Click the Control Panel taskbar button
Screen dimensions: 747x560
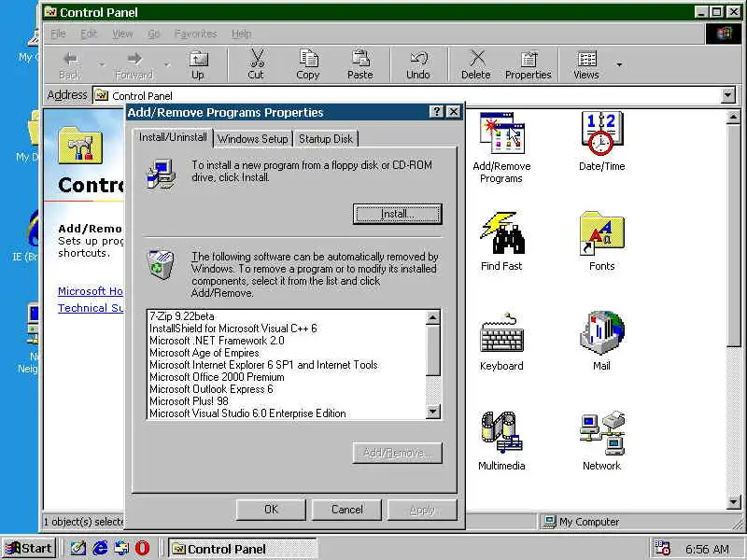click(x=242, y=549)
